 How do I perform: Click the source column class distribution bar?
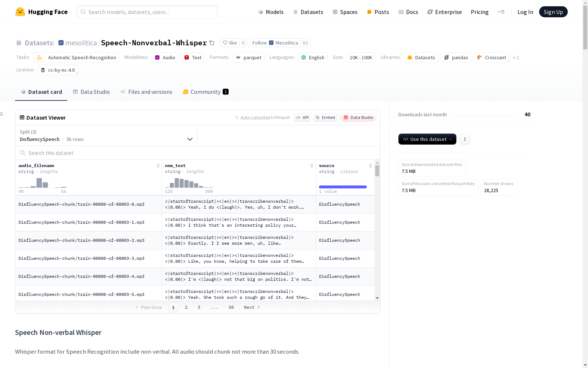[343, 187]
